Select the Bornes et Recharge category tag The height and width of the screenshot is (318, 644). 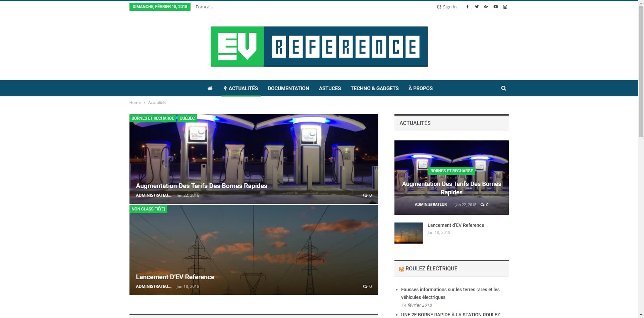click(153, 118)
